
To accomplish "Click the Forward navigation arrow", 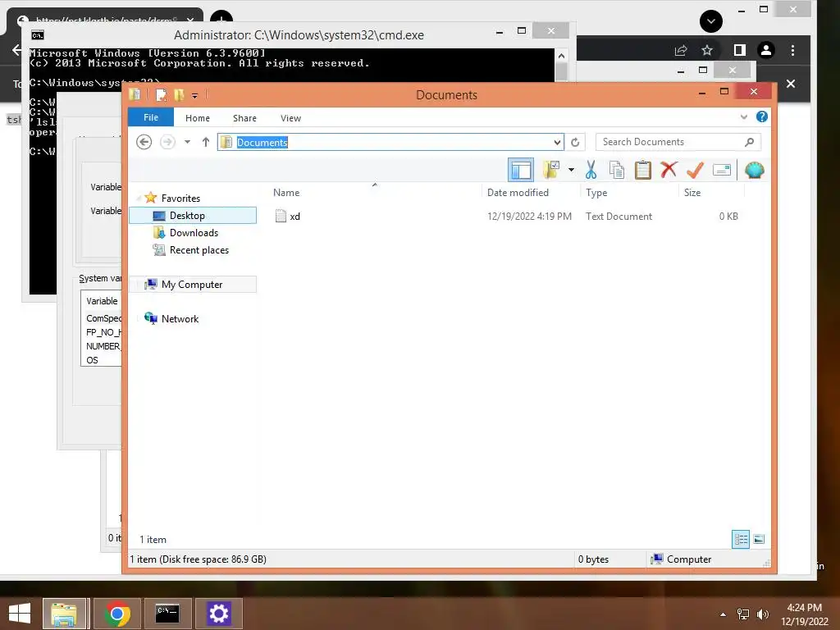I will [167, 142].
